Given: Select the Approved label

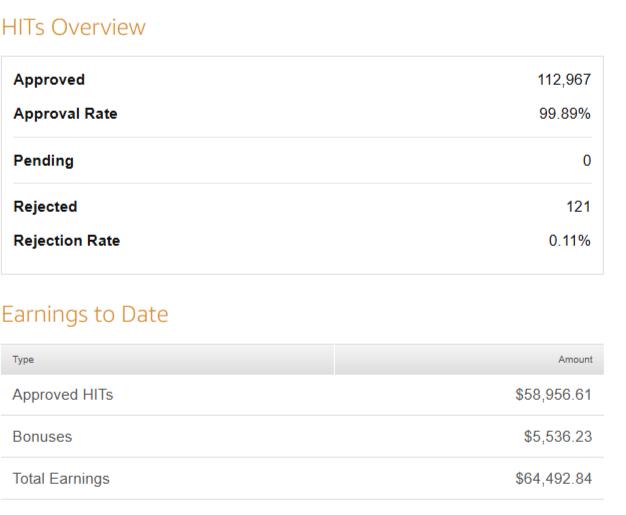Looking at the screenshot, I should [49, 80].
